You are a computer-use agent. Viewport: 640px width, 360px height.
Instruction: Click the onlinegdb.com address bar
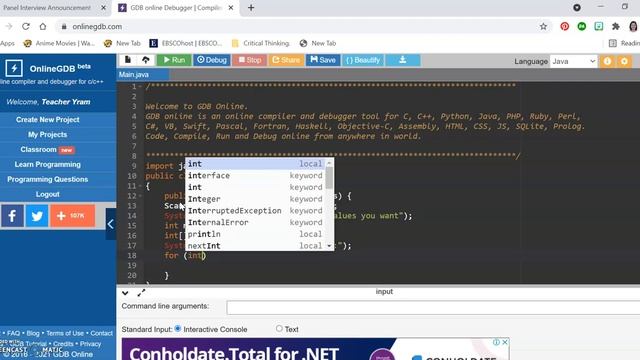(302, 27)
